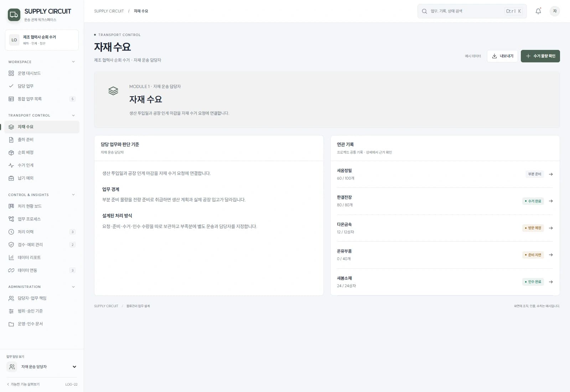Click the 업무 프로세스 workflow icon

coord(11,219)
